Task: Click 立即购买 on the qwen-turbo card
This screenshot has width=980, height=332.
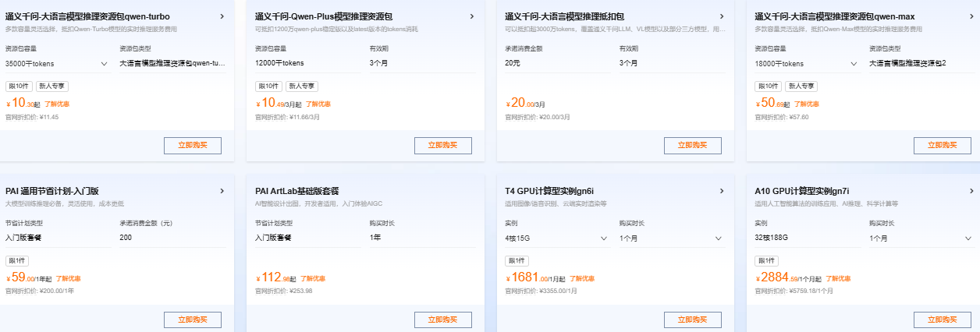Action: (x=193, y=145)
